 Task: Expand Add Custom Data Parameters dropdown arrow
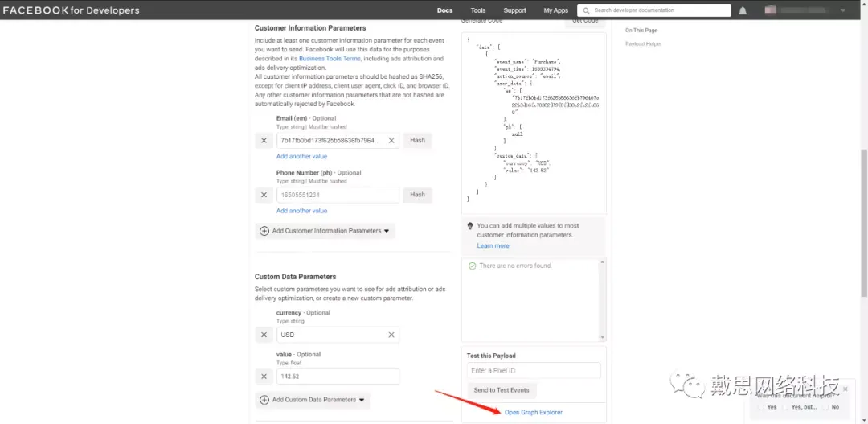pyautogui.click(x=362, y=400)
